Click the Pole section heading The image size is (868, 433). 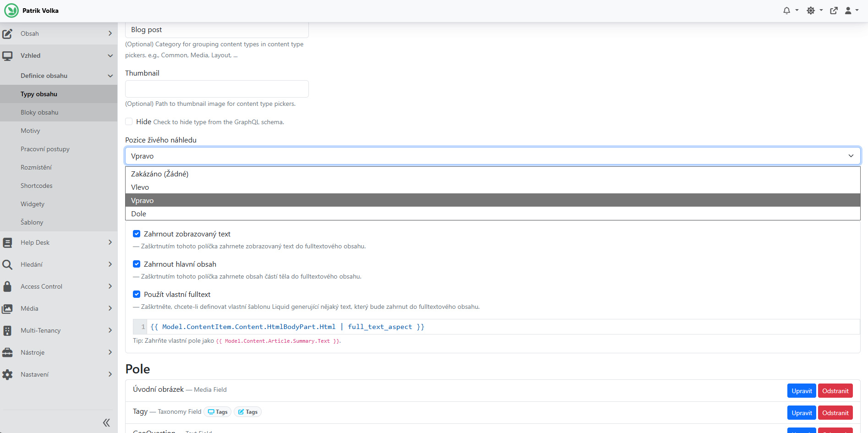pos(137,369)
